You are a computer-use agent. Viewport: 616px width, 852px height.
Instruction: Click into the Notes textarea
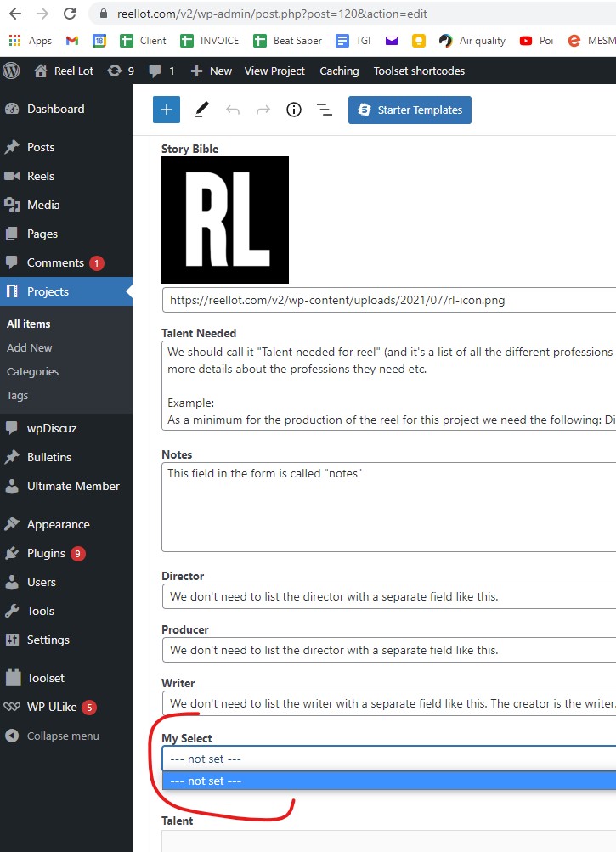[x=389, y=507]
